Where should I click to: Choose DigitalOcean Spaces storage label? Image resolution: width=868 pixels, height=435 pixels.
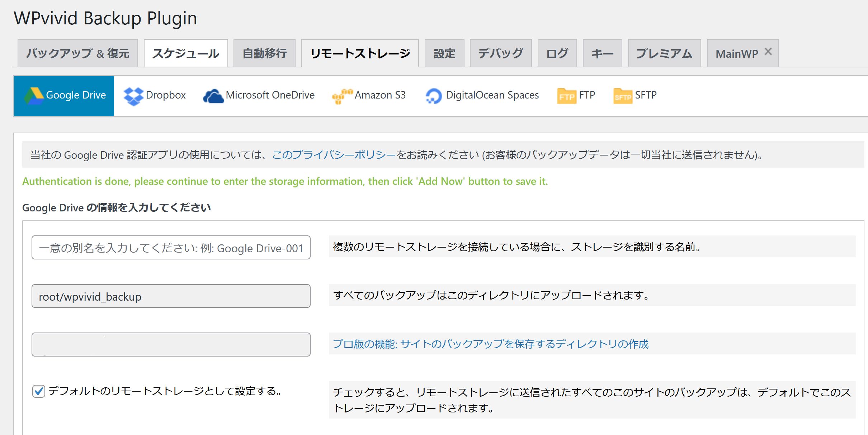(x=492, y=95)
